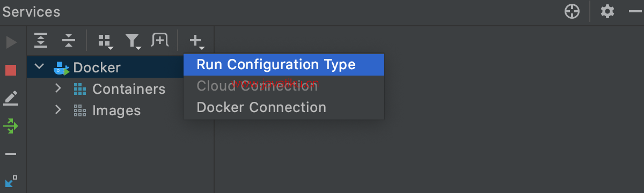
Task: Expand the Images node
Action: click(58, 109)
